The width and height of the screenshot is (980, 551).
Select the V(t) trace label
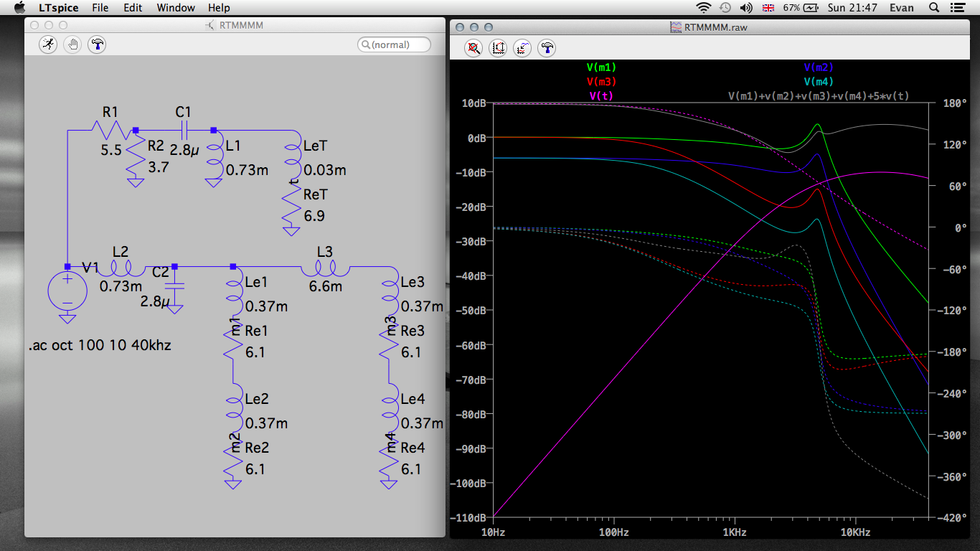[x=601, y=95]
